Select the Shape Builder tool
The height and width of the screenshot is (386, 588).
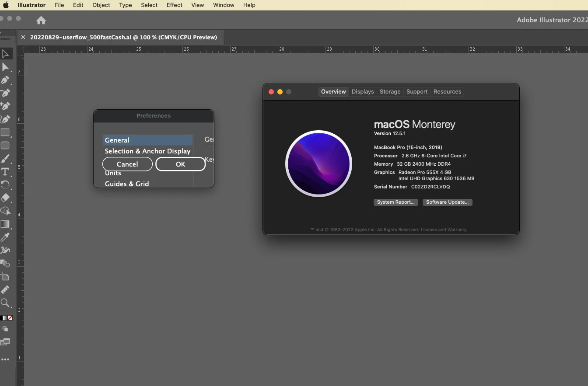[x=5, y=211]
